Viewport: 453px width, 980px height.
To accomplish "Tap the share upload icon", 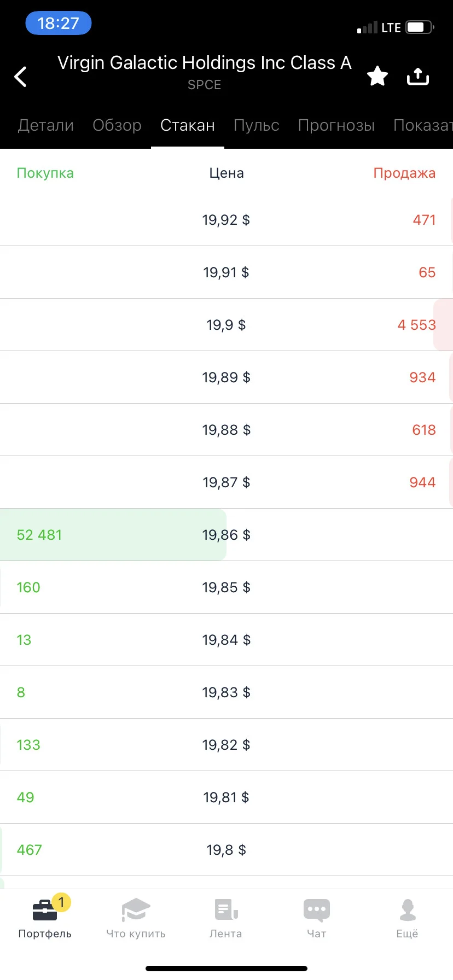I will tap(418, 77).
